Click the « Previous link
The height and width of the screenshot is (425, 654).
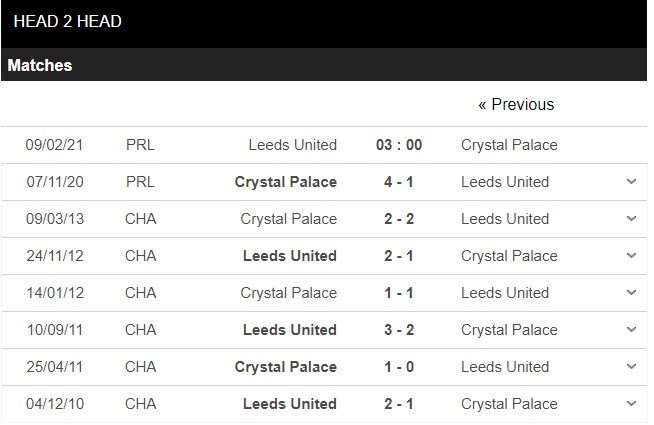[x=515, y=104]
